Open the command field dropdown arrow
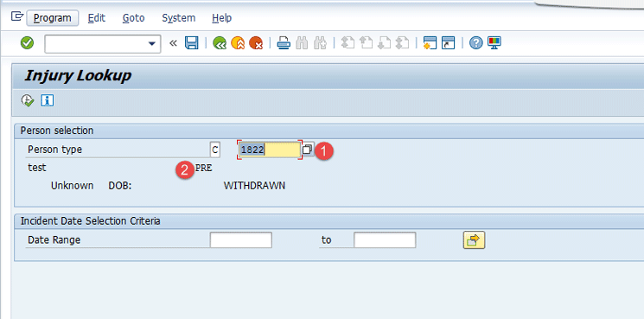Viewport: 644px width, 319px height. (153, 43)
